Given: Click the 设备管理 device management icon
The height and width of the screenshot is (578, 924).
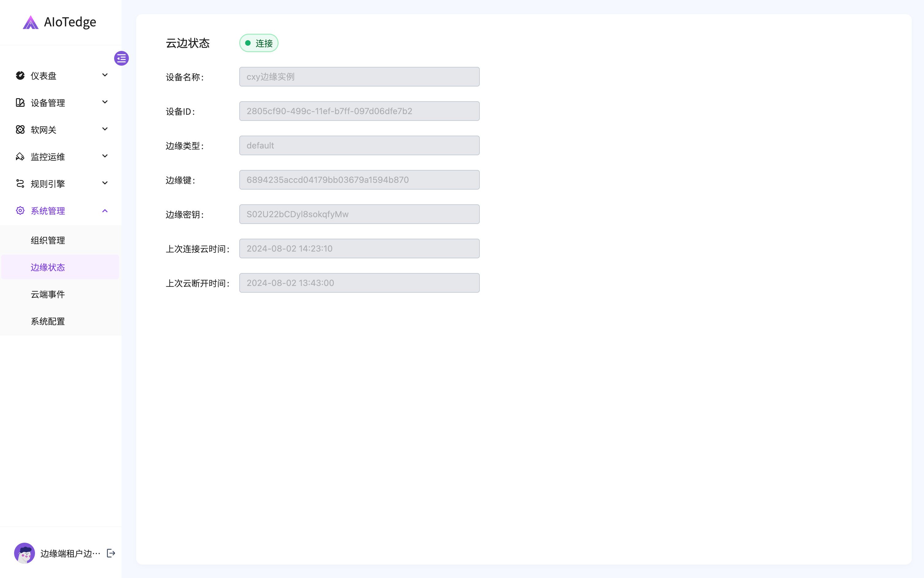Looking at the screenshot, I should (x=20, y=102).
